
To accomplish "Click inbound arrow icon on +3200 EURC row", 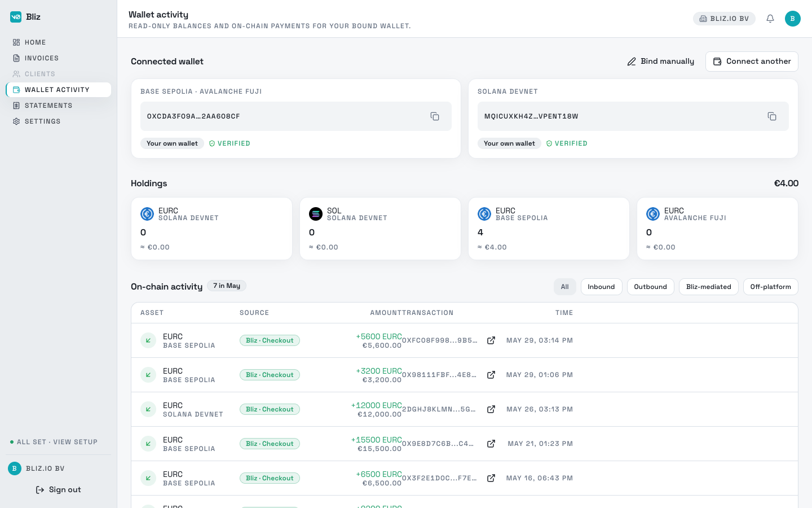I will point(148,375).
